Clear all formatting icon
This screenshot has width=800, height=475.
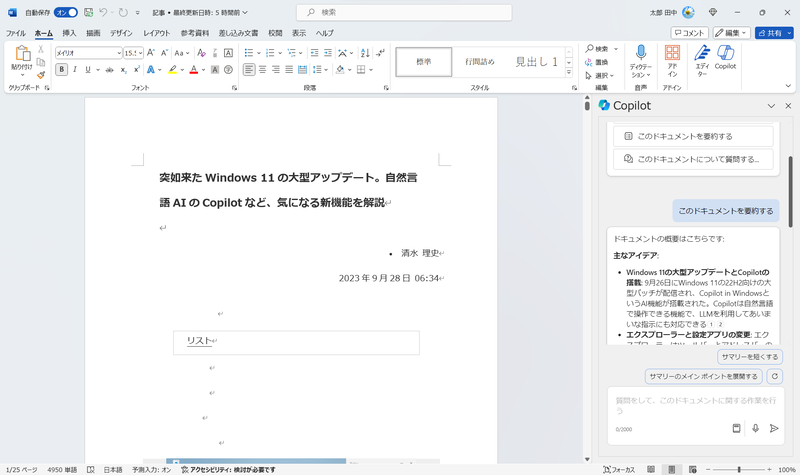click(202, 53)
